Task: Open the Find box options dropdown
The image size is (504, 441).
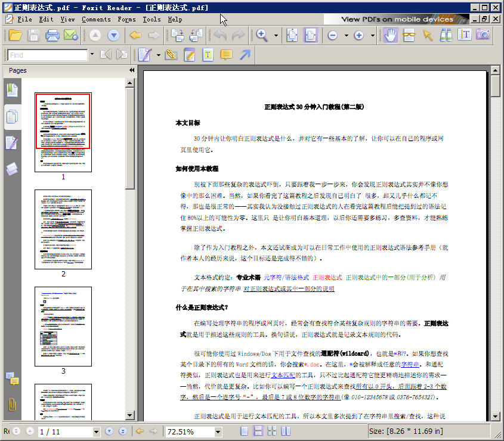Action: (92, 55)
